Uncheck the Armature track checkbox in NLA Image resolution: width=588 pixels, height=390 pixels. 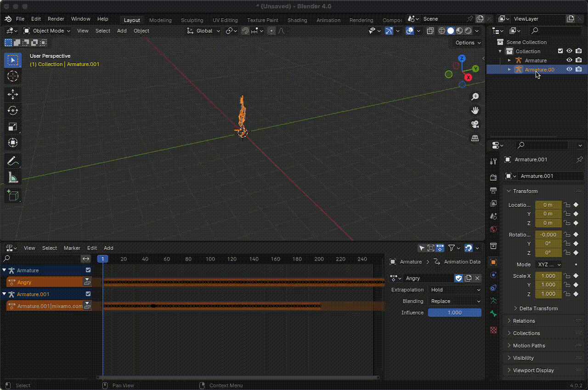(88, 270)
